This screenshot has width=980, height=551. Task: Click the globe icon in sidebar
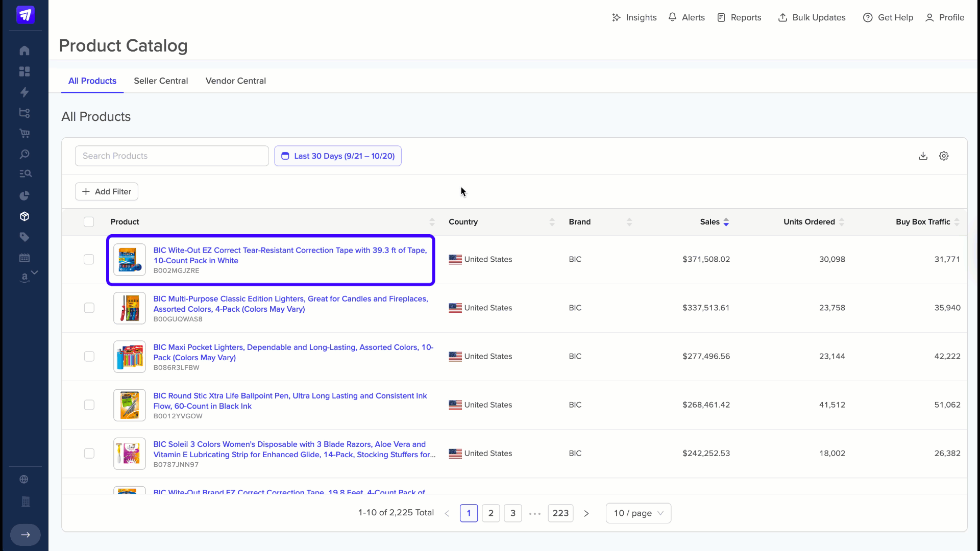[x=24, y=479]
